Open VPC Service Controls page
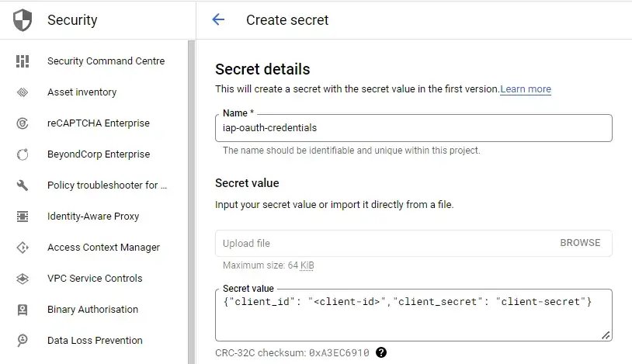The image size is (632, 364). (x=95, y=279)
